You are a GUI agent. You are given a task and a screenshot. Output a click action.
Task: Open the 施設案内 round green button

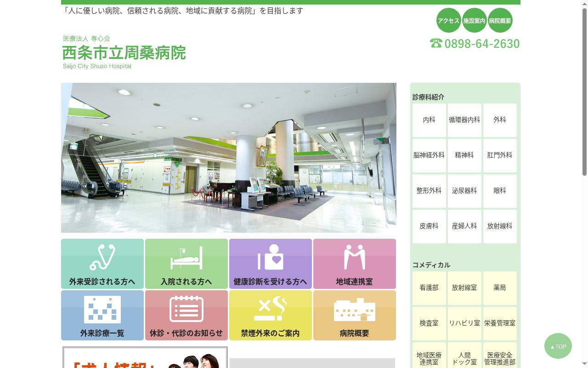click(x=474, y=20)
